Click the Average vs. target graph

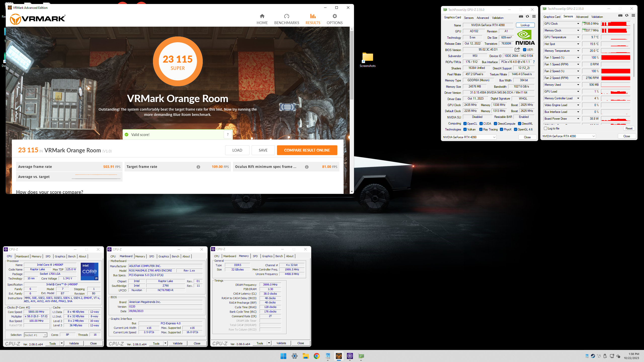(96, 176)
